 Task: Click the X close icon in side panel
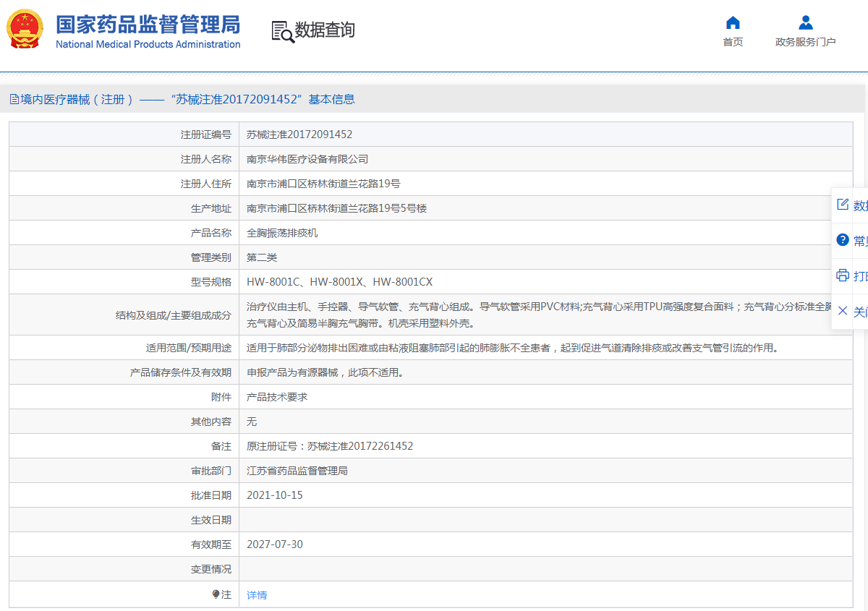(x=843, y=311)
